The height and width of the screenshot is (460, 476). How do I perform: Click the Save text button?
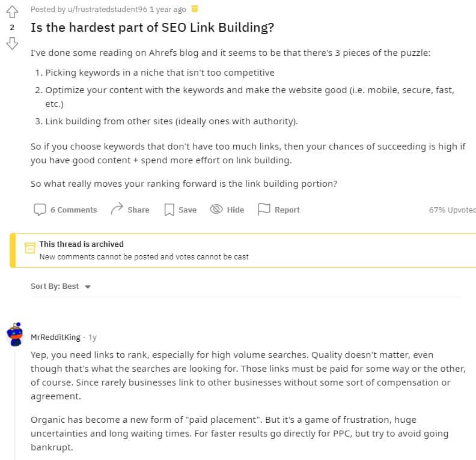[188, 210]
